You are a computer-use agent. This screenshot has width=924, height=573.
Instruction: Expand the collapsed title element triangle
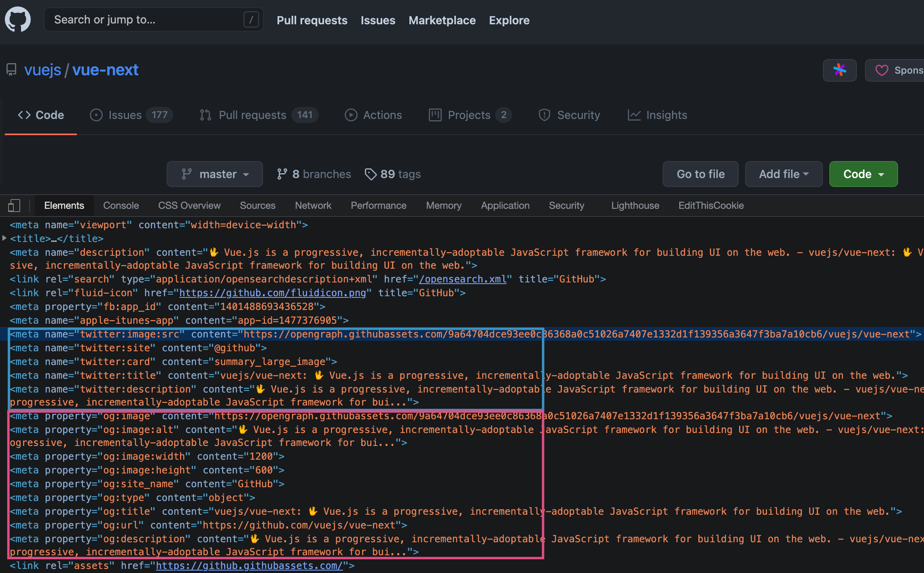4,238
